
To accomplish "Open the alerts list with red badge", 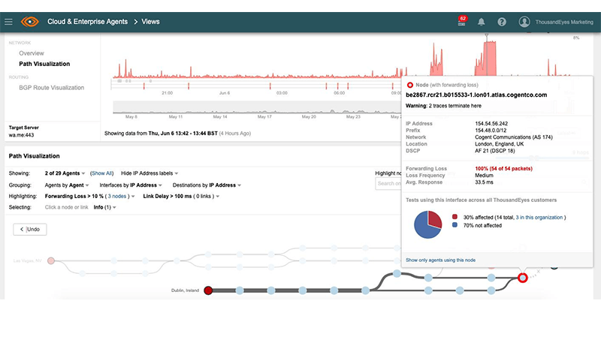I will click(x=461, y=22).
